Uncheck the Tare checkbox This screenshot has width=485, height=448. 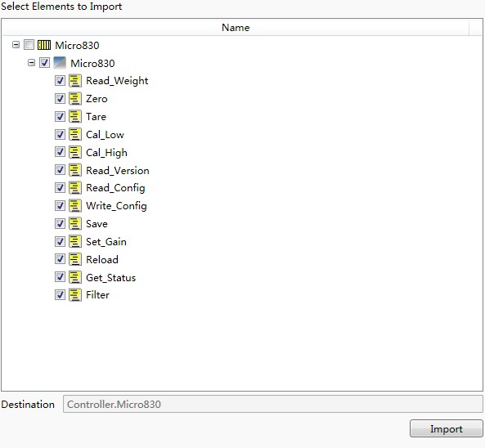coord(60,117)
